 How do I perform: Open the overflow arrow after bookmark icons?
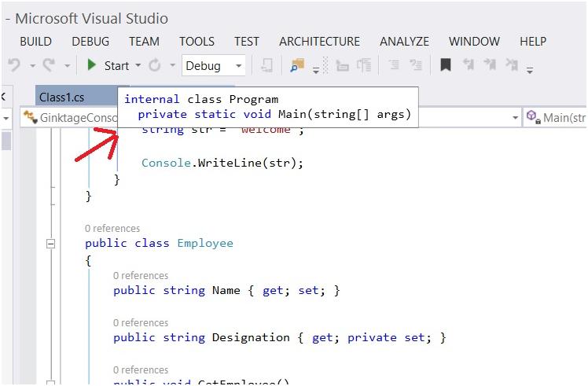[530, 70]
